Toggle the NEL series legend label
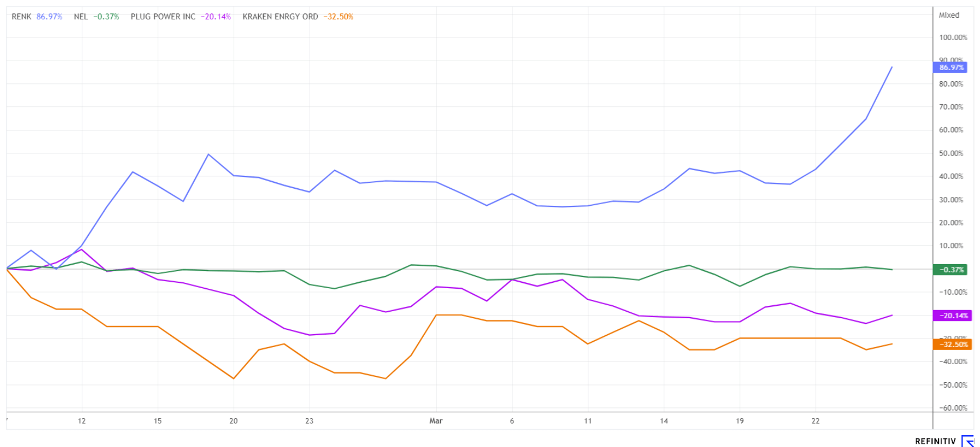 (x=81, y=17)
